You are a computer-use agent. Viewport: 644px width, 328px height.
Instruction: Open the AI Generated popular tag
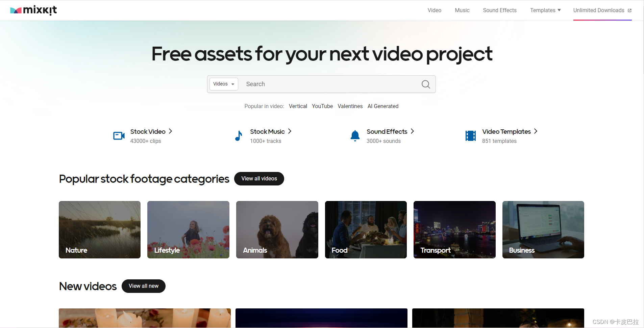383,106
